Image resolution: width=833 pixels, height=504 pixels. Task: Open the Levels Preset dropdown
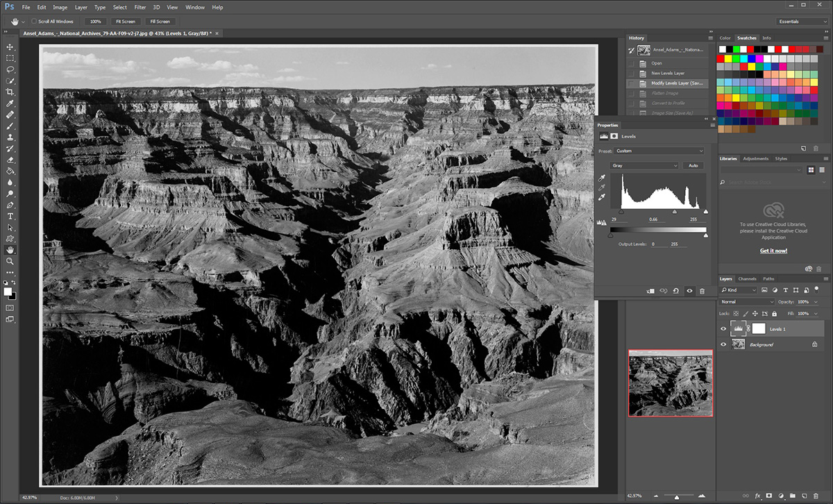coord(659,151)
